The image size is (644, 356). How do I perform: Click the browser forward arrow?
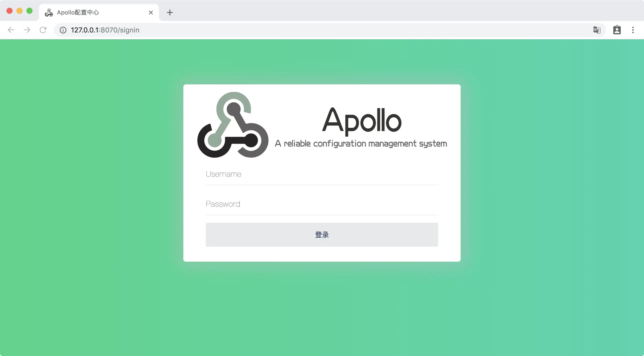pyautogui.click(x=27, y=30)
